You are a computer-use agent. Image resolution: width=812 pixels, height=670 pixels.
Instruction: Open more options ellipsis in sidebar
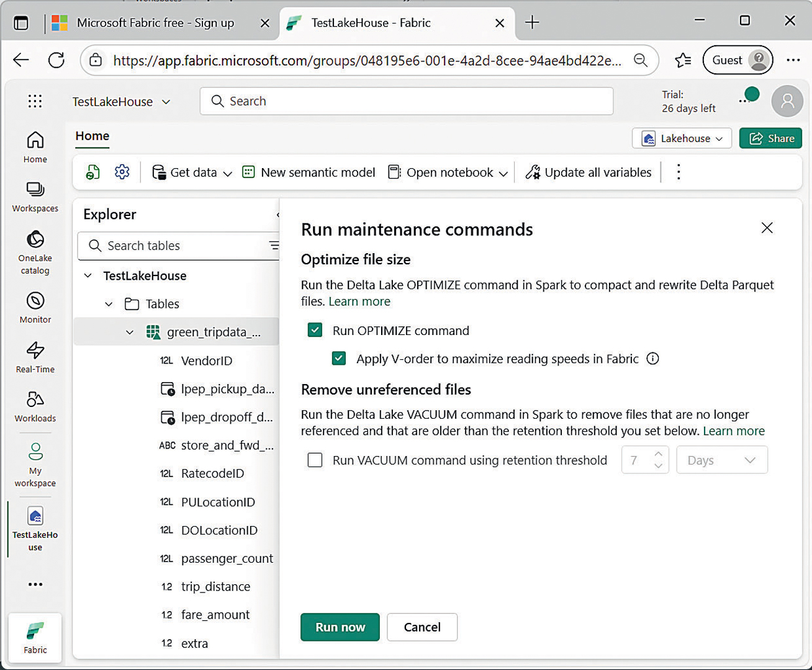click(x=35, y=584)
